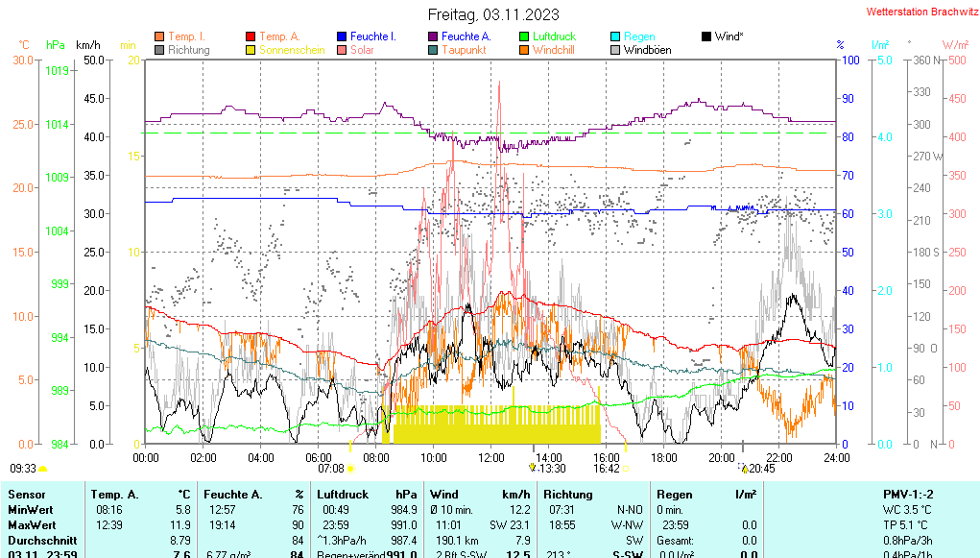Click the Freitag, 03.11.2023 date heading
This screenshot has width=980, height=558.
(490, 14)
